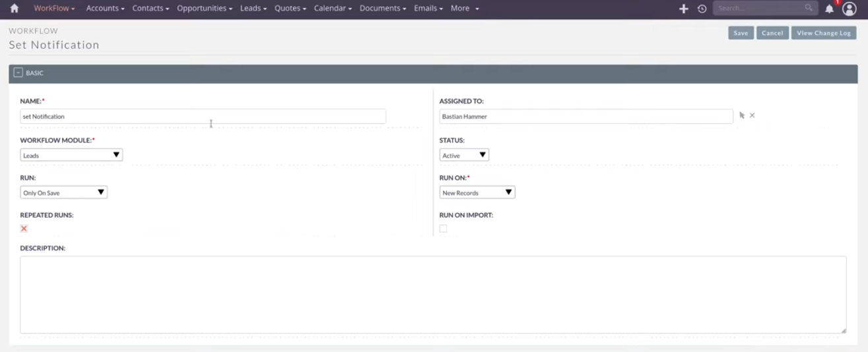Go to the home icon
This screenshot has width=868, height=352.
[x=14, y=9]
